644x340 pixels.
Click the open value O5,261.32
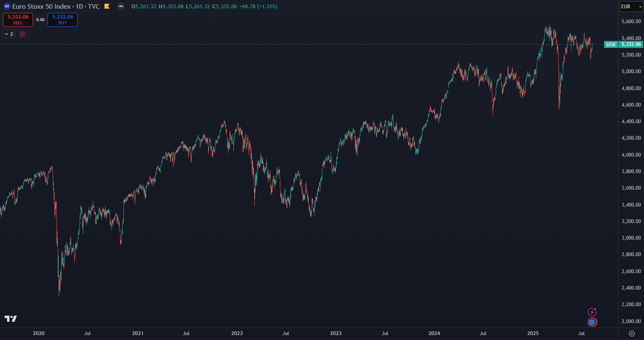[144, 7]
